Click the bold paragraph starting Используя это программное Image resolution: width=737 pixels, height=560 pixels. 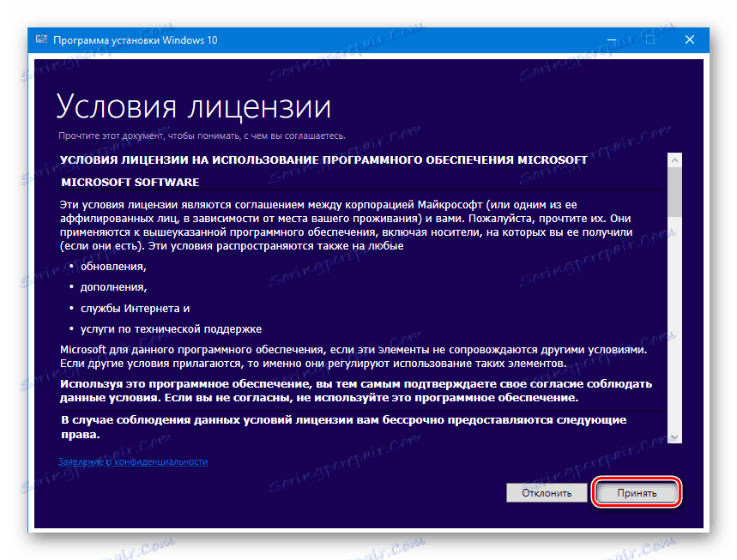pyautogui.click(x=356, y=391)
